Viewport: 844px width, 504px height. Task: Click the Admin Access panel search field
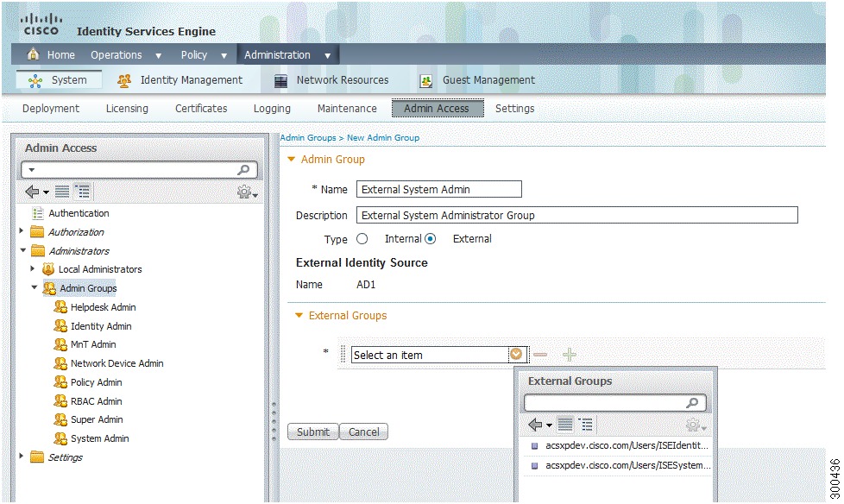point(139,170)
